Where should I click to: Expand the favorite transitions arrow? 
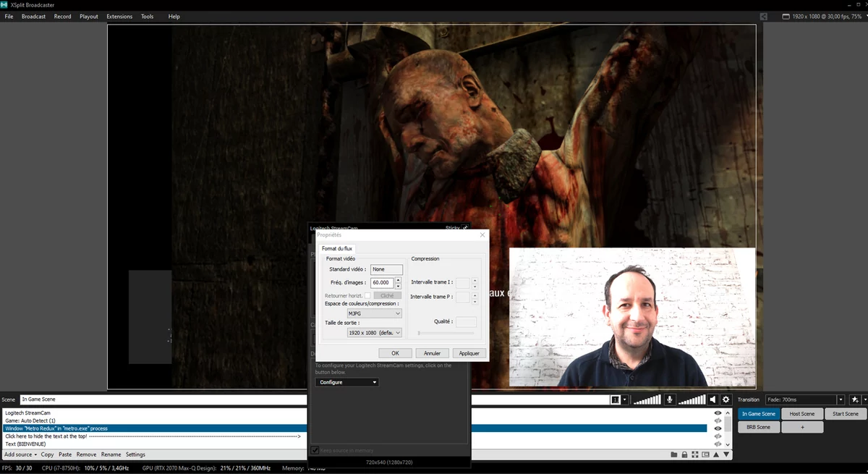point(864,399)
